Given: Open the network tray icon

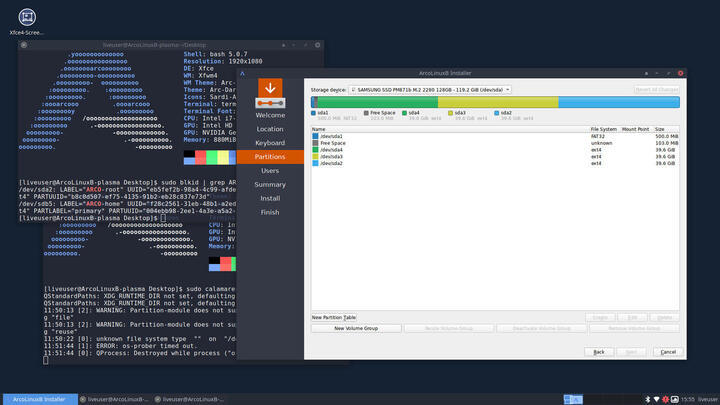Looking at the screenshot, I should pyautogui.click(x=656, y=399).
